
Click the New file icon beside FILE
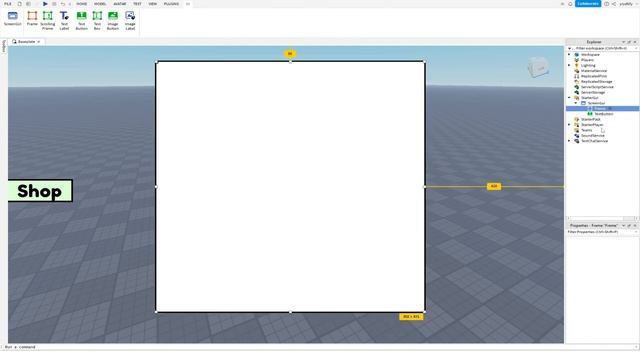[x=19, y=4]
